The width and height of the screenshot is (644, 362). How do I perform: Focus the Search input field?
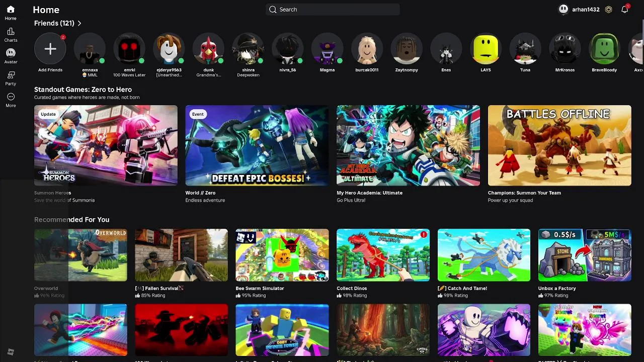click(333, 10)
